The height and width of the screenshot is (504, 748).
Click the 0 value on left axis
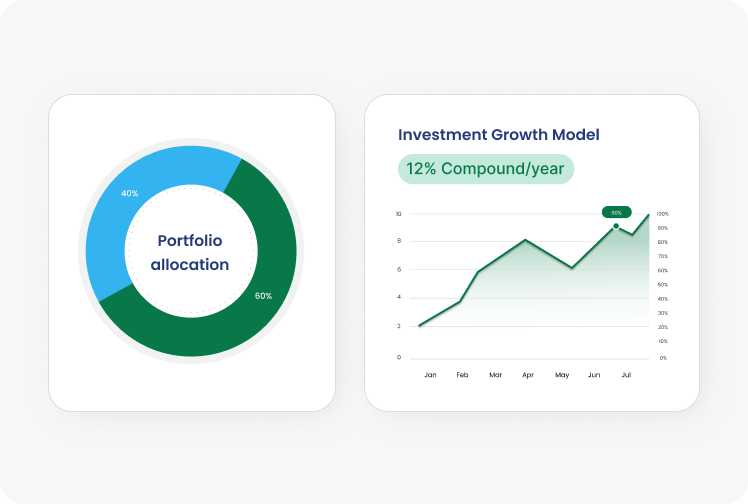coord(399,357)
